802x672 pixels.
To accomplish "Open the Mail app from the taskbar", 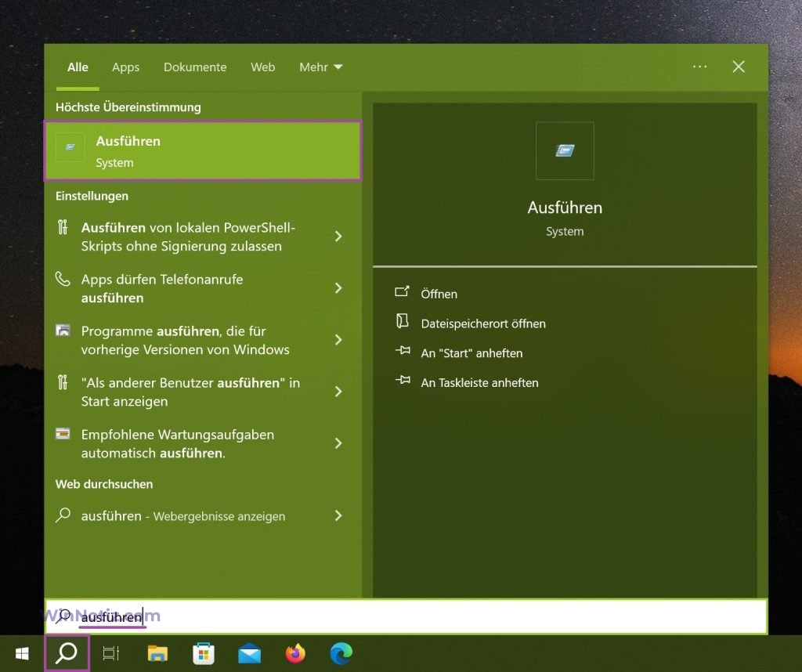I will tap(249, 652).
